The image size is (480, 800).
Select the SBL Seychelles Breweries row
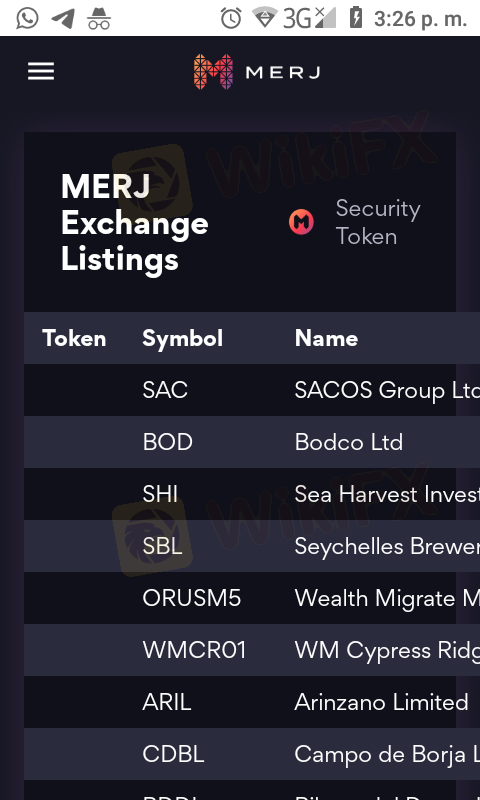pyautogui.click(x=252, y=546)
